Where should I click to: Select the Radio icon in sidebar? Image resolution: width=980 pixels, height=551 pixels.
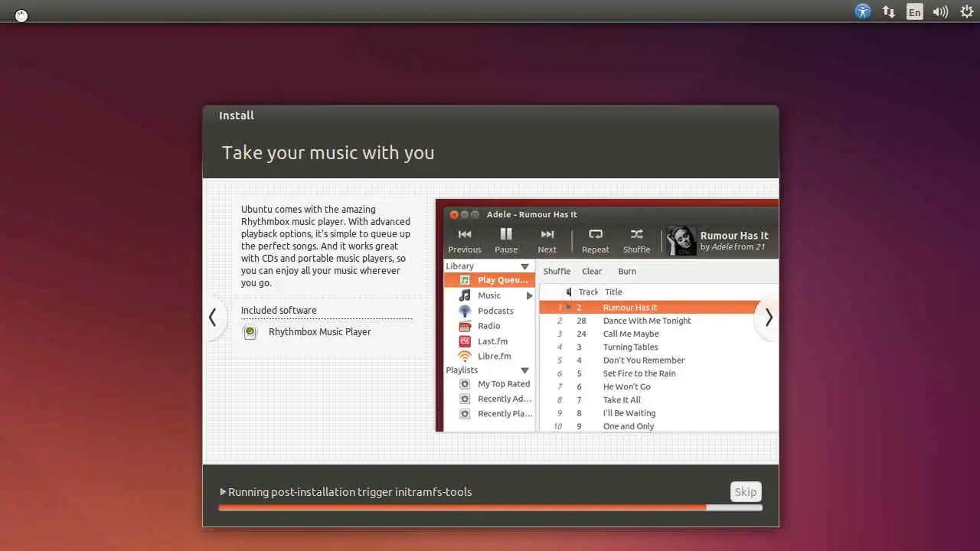pyautogui.click(x=465, y=326)
